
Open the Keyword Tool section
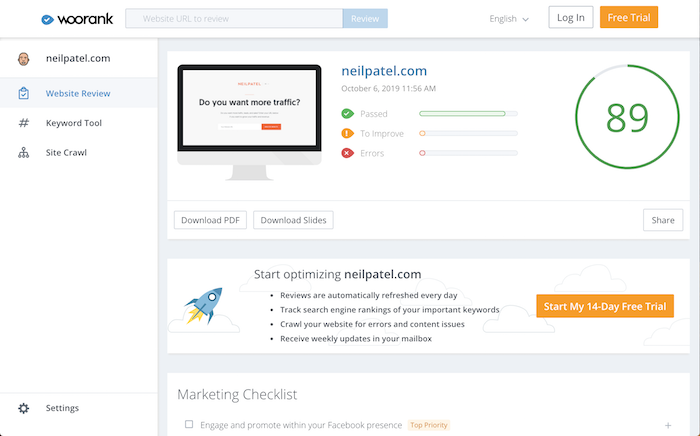point(79,123)
